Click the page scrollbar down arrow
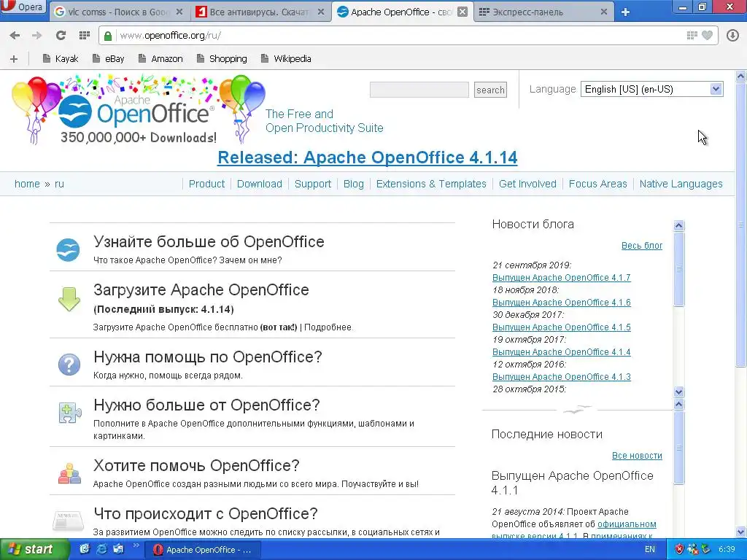The width and height of the screenshot is (747, 560). (741, 532)
